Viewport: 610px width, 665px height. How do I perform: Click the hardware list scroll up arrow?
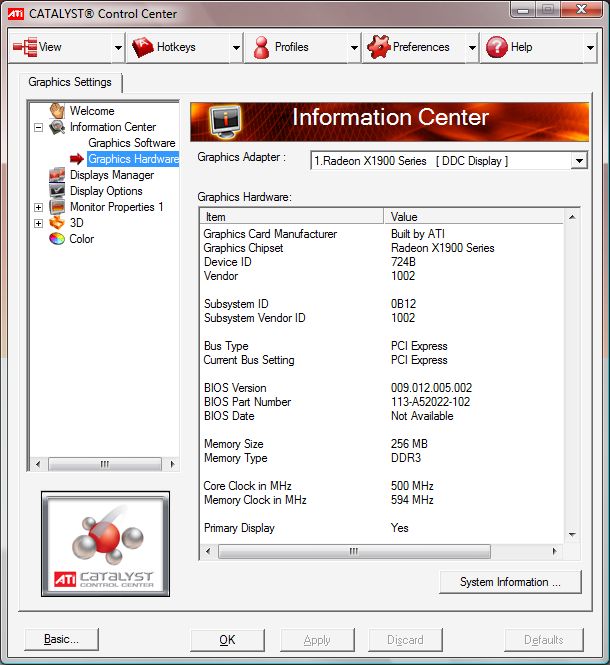tap(572, 217)
